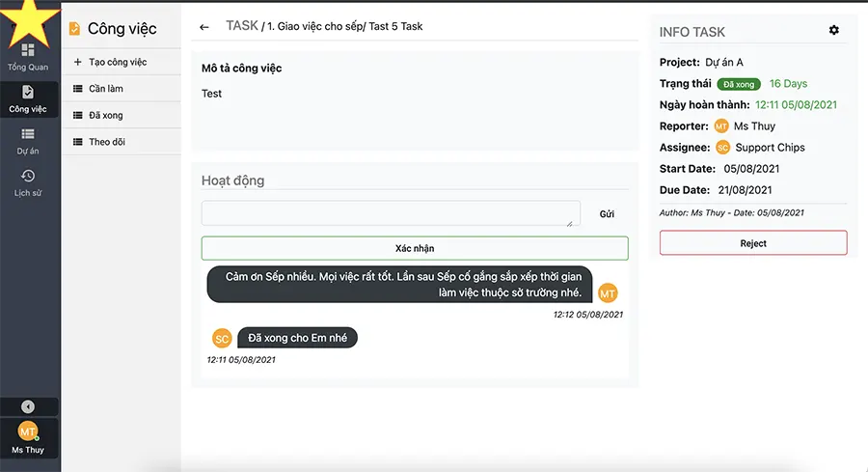Click the SC avatar beside the chat message
868x472 pixels.
(222, 339)
